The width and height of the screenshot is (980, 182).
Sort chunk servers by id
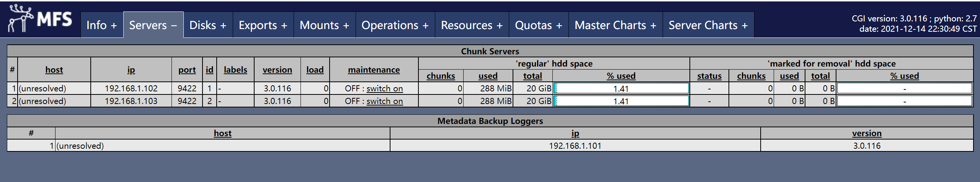point(209,70)
